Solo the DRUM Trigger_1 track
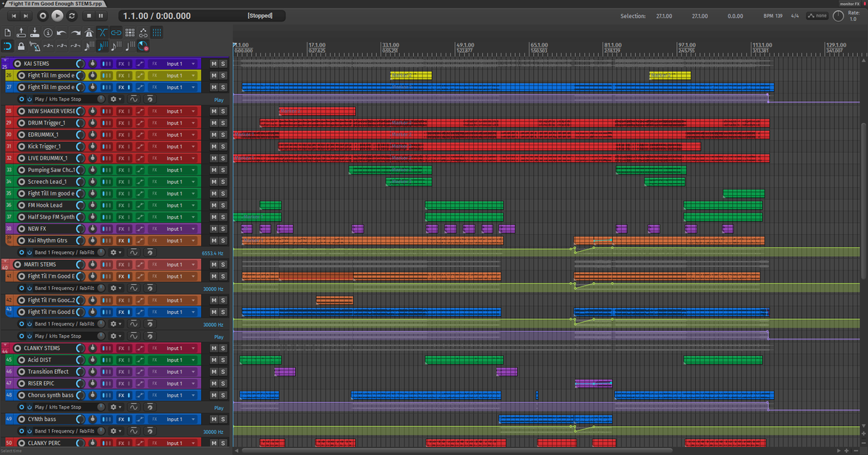The width and height of the screenshot is (868, 455). [x=224, y=123]
